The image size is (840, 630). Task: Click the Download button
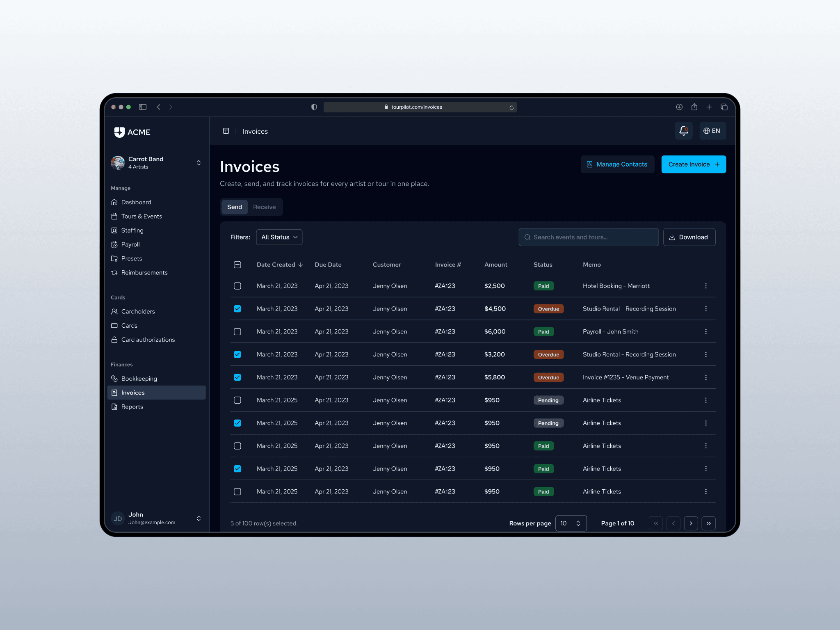pyautogui.click(x=689, y=237)
